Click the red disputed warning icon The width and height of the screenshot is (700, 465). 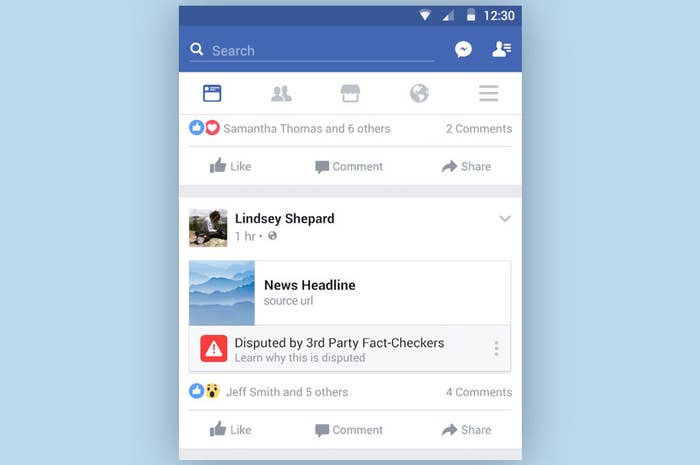[213, 349]
